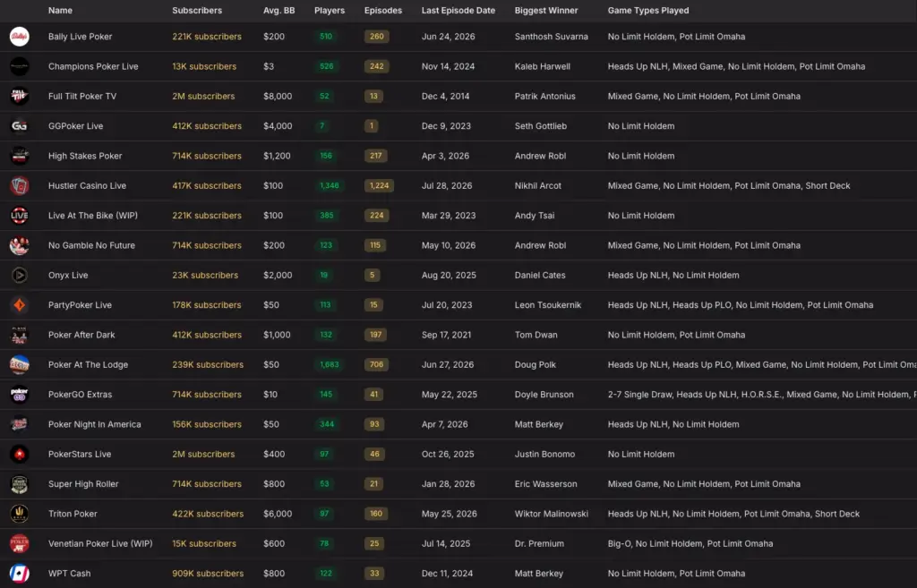Image resolution: width=917 pixels, height=588 pixels.
Task: Click the Poker After Dark logo icon
Action: [20, 335]
